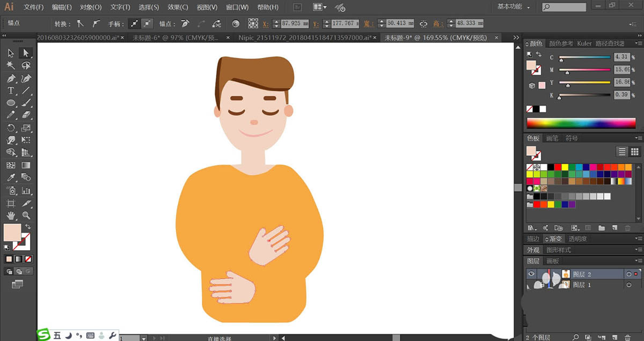Open the 效果(C) menu
The width and height of the screenshot is (644, 341).
tap(178, 8)
